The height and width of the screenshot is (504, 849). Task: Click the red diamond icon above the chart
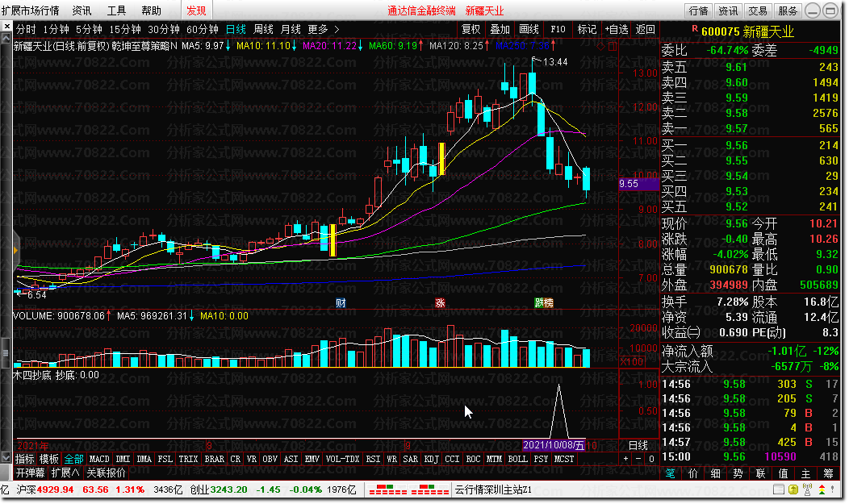600,47
